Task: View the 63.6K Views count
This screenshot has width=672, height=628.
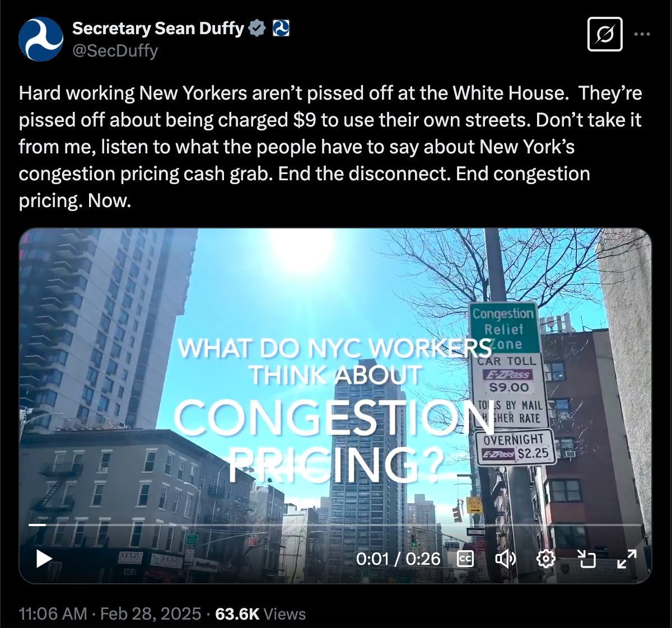Action: (x=260, y=613)
